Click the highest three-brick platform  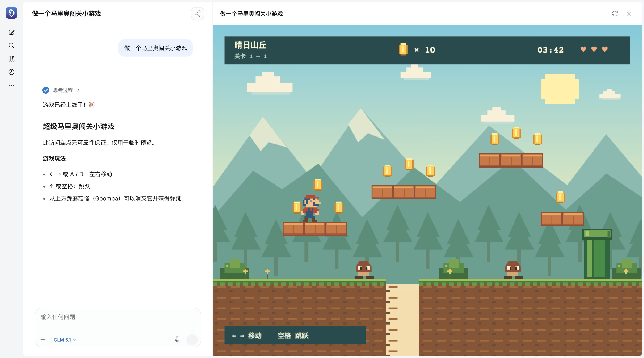click(x=511, y=160)
